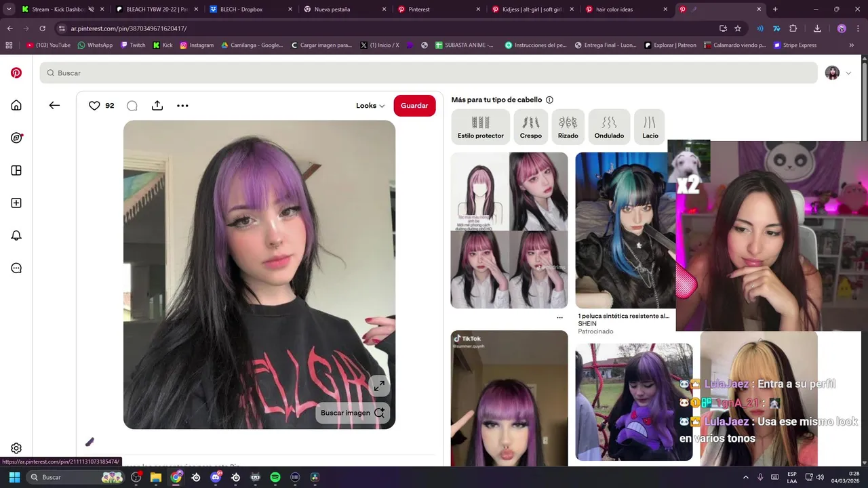This screenshot has width=868, height=488.
Task: Open the Instagram bookmark
Action: point(197,45)
